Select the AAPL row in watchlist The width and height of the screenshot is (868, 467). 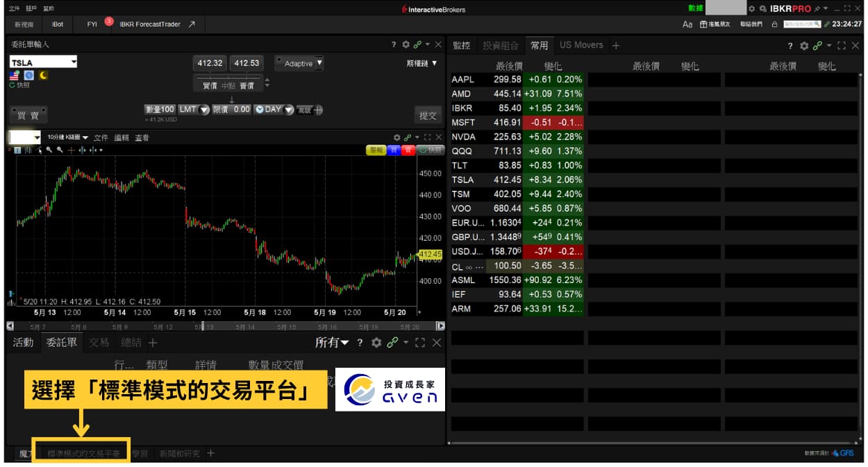pyautogui.click(x=517, y=79)
